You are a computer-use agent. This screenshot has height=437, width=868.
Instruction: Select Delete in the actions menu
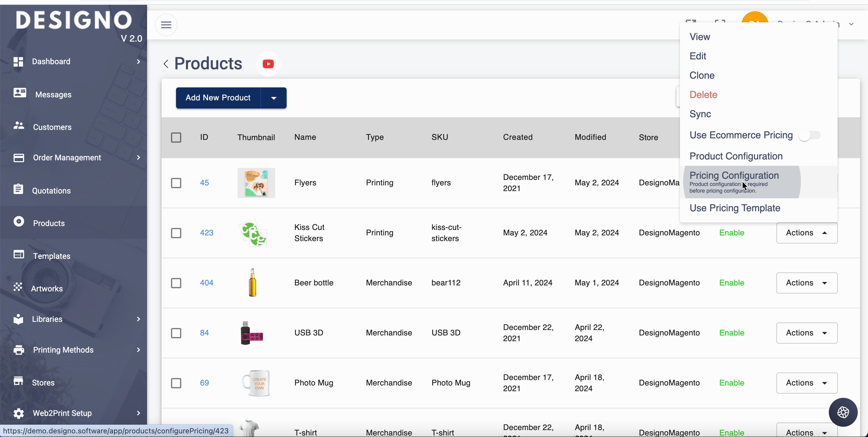pos(703,95)
